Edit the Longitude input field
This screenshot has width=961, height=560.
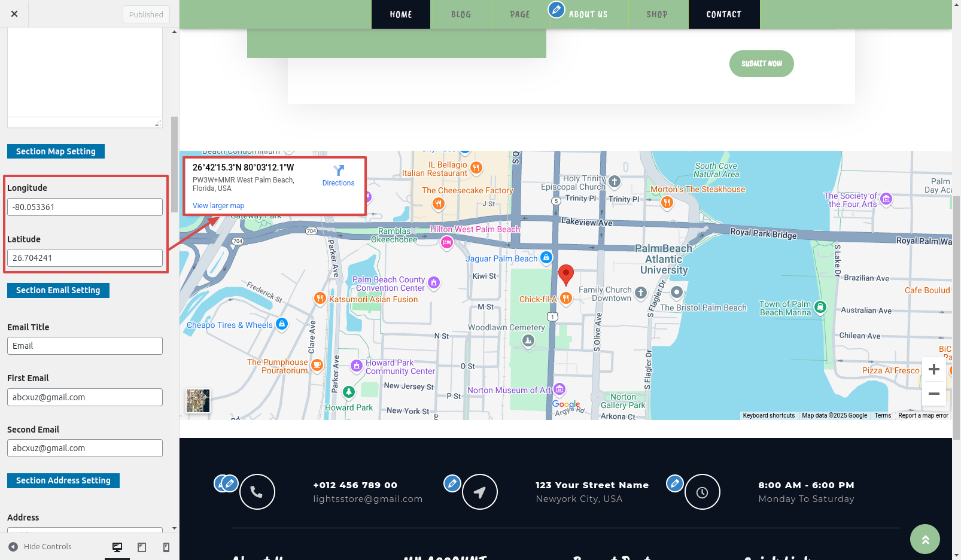[x=85, y=207]
